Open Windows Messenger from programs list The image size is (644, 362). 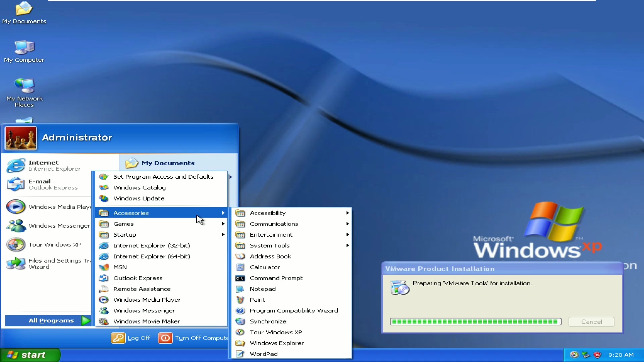tap(161, 310)
